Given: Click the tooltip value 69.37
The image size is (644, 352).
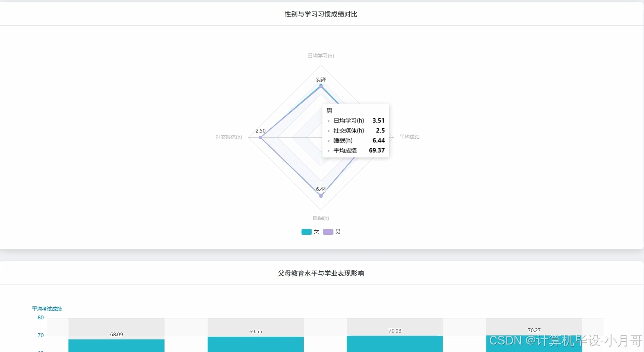Looking at the screenshot, I should click(377, 150).
